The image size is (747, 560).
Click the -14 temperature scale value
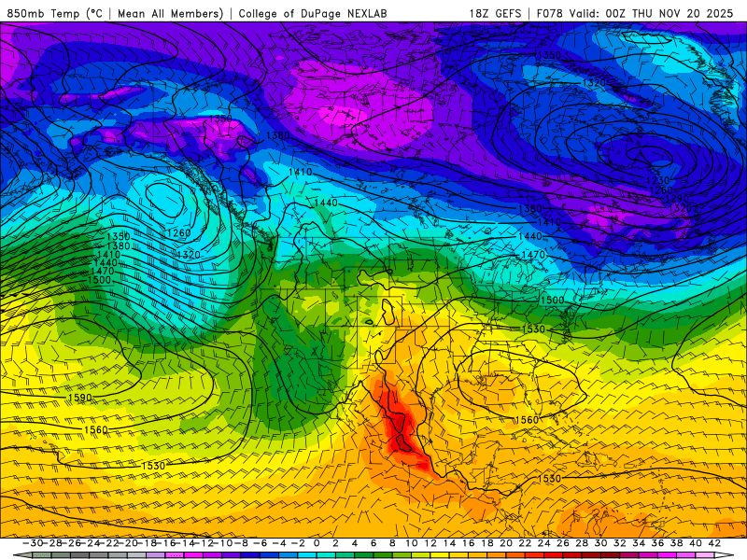[185, 543]
